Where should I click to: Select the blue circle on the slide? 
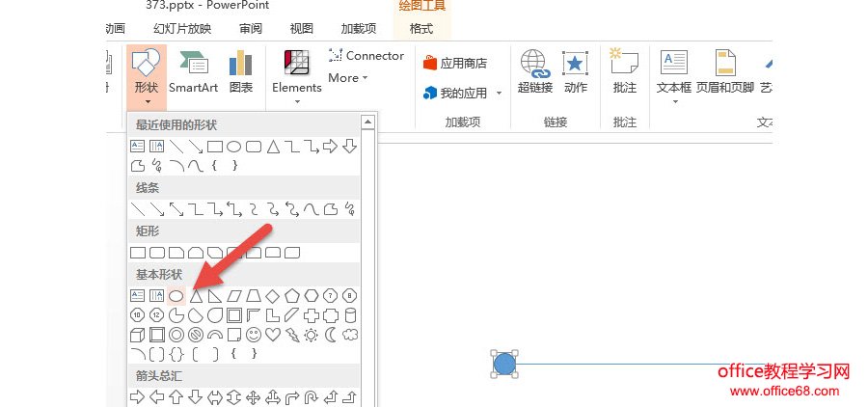coord(504,364)
